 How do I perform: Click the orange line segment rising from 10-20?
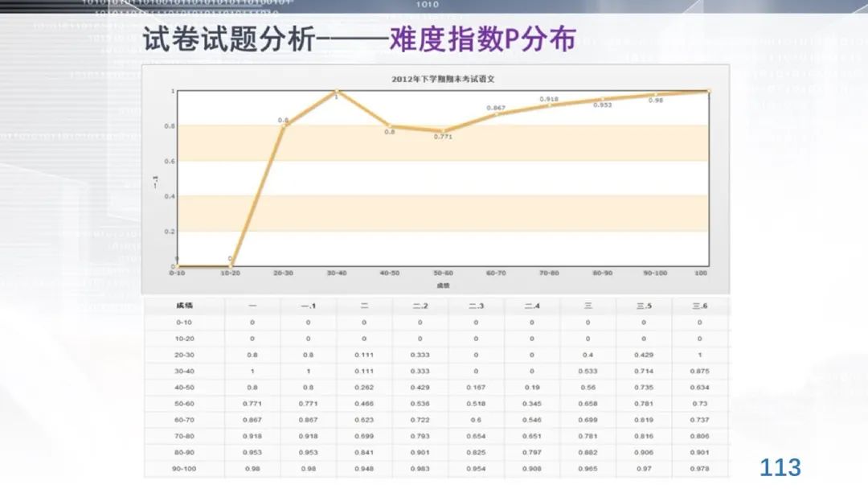click(257, 196)
